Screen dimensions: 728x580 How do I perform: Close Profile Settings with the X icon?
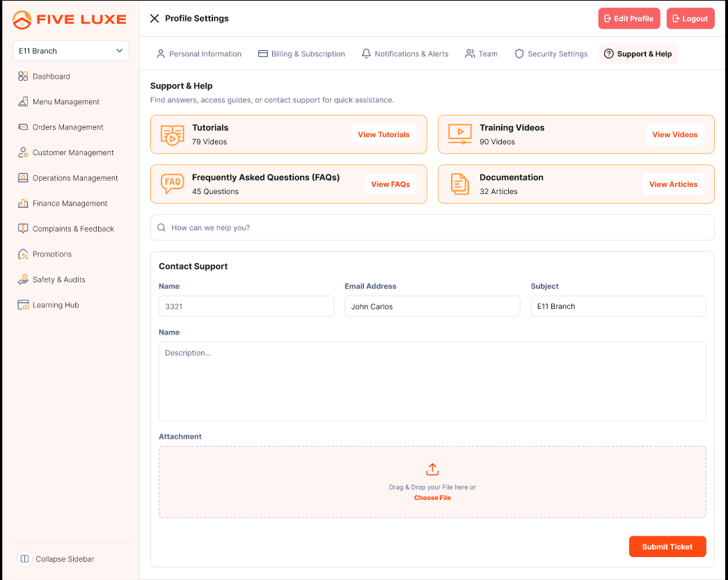pos(155,19)
